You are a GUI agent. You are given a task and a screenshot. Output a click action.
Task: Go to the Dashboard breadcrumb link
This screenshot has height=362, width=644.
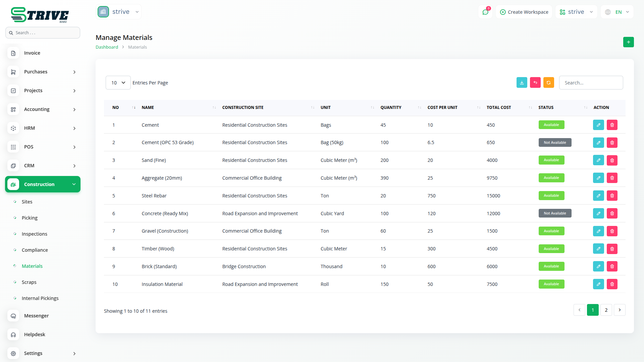(x=107, y=47)
